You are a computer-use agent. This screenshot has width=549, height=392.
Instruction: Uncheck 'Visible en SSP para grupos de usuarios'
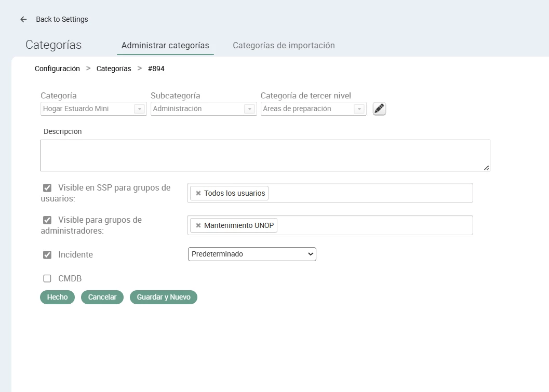(x=47, y=188)
